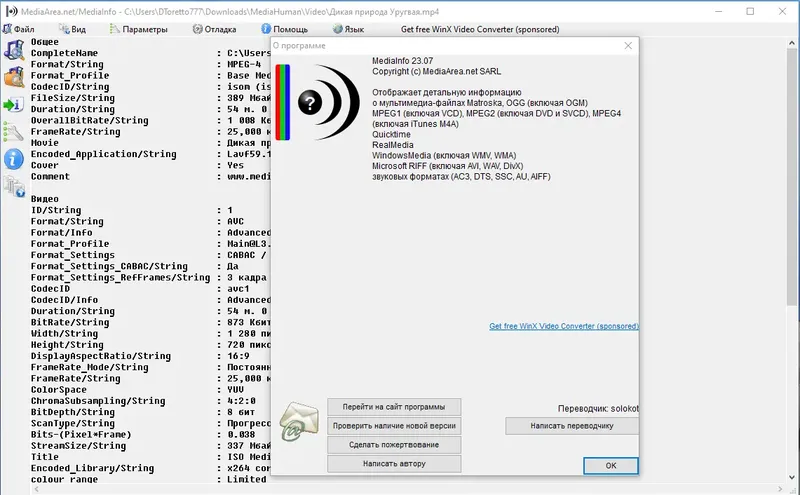Click the FileSize/String row

tap(151, 98)
